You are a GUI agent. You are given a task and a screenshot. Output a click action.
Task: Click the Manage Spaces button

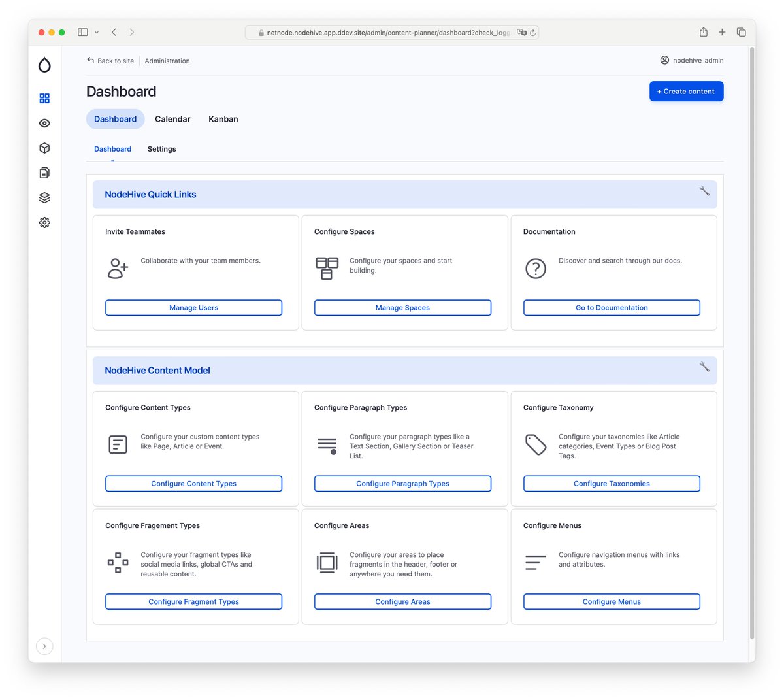[403, 308]
